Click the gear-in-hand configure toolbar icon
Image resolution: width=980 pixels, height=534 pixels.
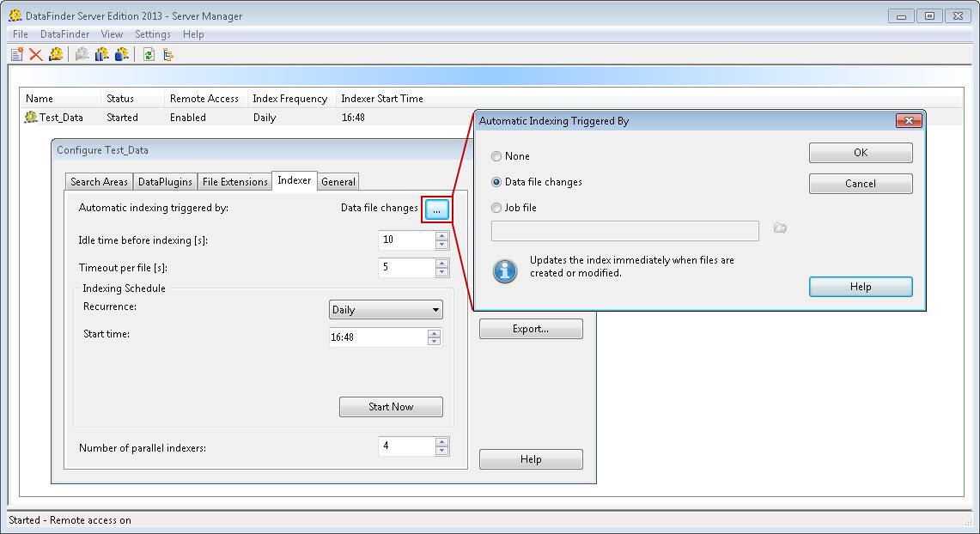[x=56, y=54]
